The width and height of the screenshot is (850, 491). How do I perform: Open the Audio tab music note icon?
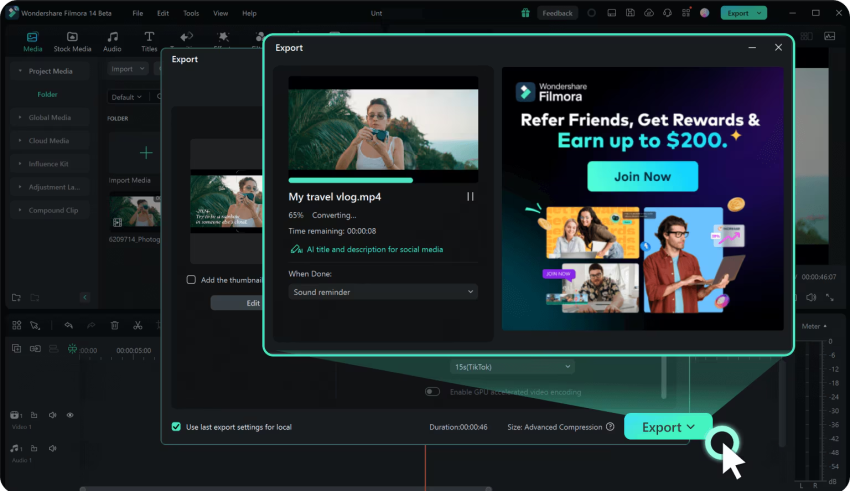point(112,40)
